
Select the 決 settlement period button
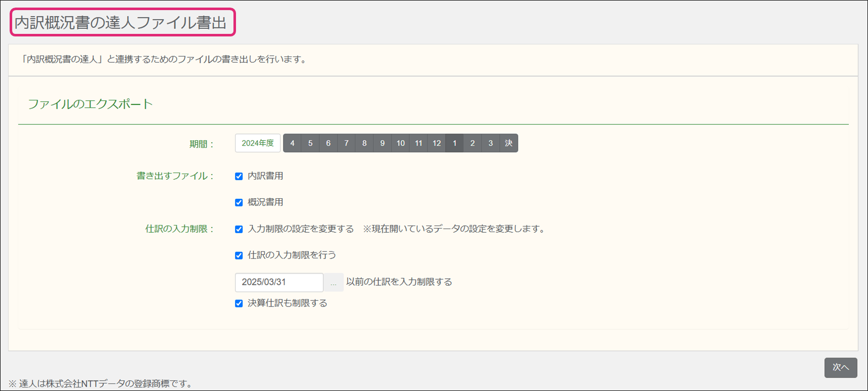coord(509,143)
